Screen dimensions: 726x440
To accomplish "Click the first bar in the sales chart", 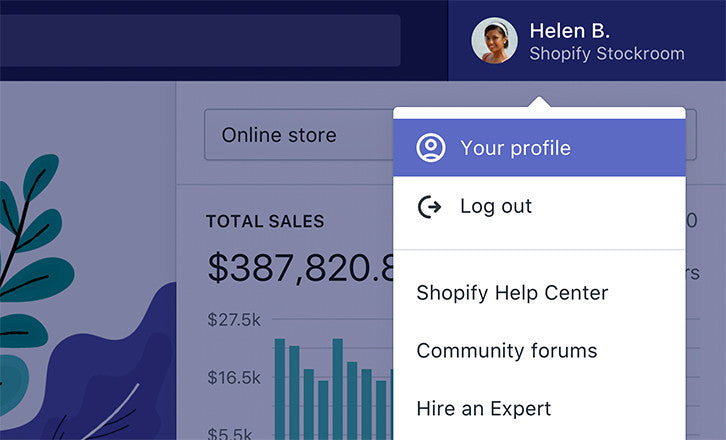I will [280, 389].
